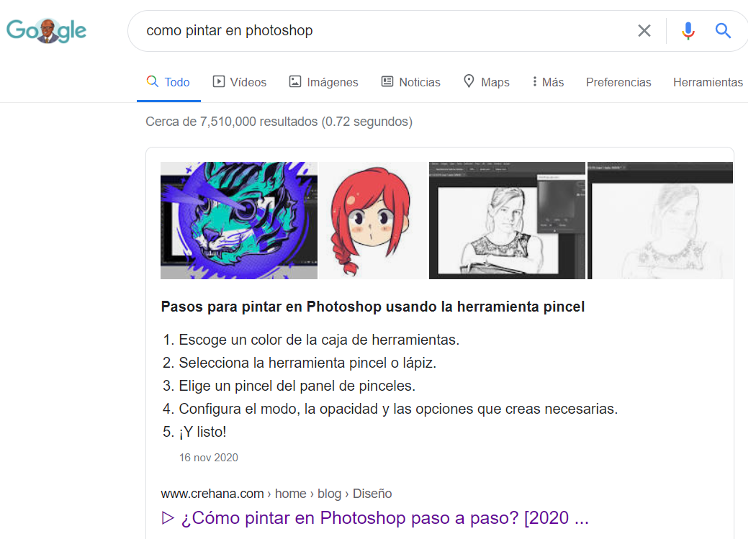Focus the search box containing "como pintar en photoshop"
This screenshot has width=756, height=539.
[382, 30]
